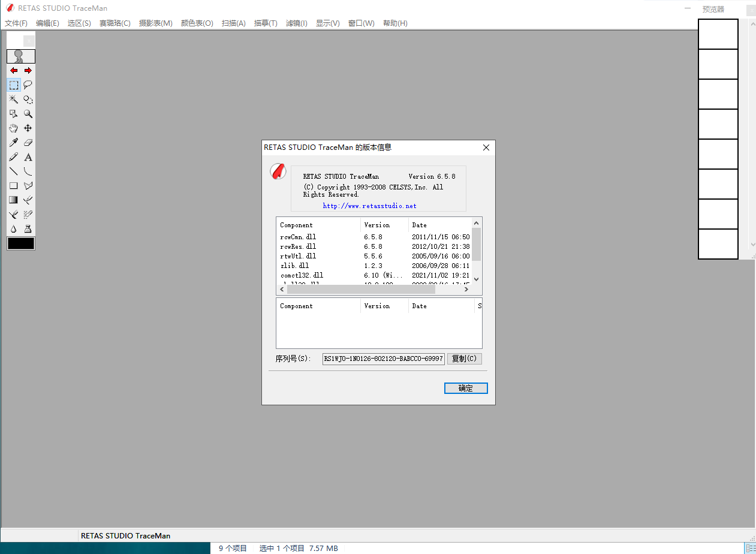Click lower list's Date column header

442,306
